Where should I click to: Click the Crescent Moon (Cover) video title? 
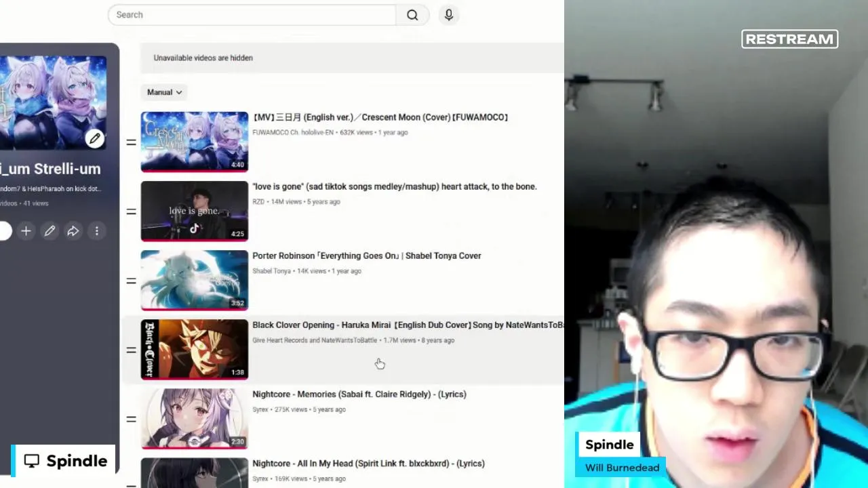pyautogui.click(x=380, y=117)
